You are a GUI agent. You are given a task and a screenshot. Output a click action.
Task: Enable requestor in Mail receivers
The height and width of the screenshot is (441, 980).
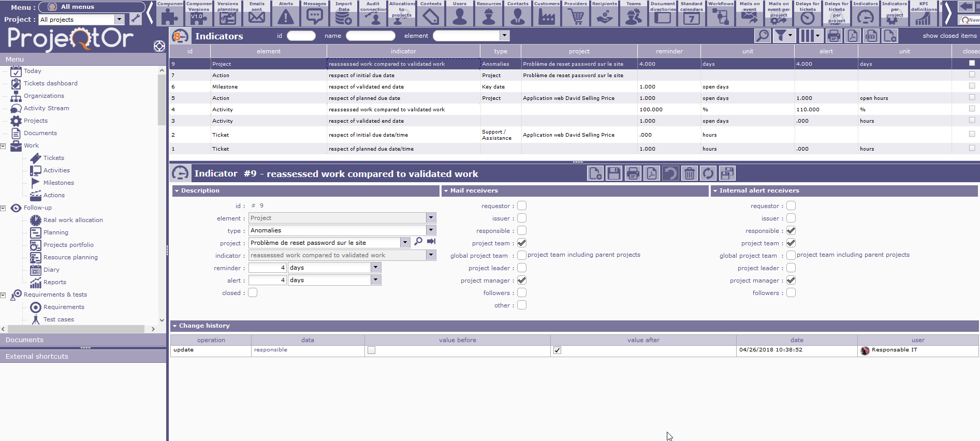[522, 206]
